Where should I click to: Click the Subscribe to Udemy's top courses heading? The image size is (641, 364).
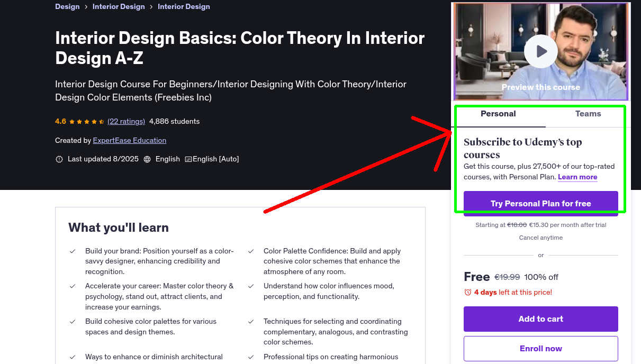(523, 149)
